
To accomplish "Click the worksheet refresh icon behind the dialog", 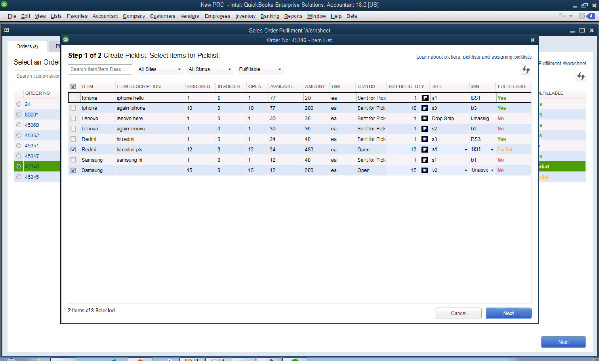I will 581,76.
